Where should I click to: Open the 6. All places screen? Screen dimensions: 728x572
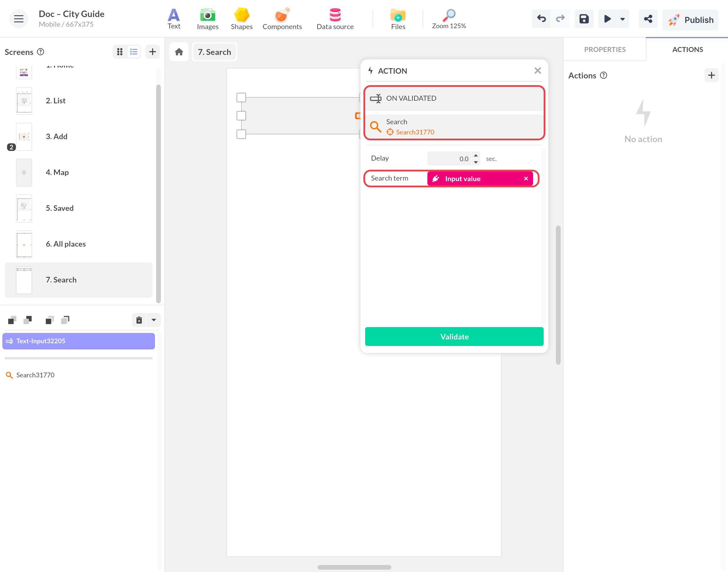[x=79, y=244]
